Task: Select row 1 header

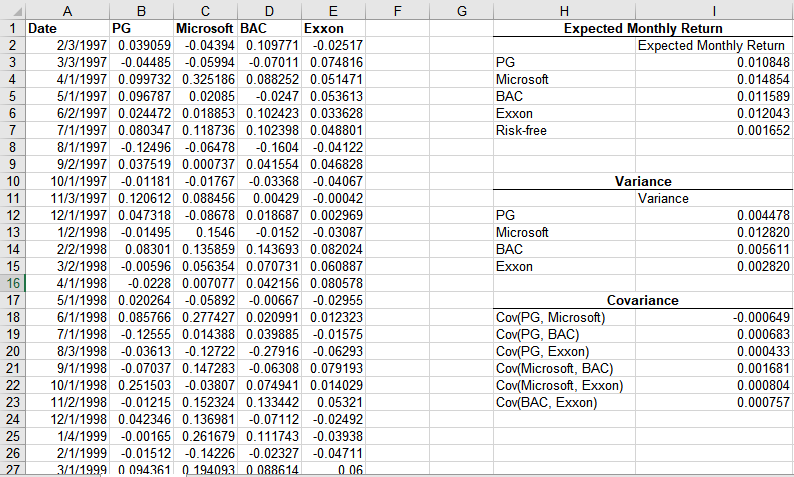Action: 13,28
